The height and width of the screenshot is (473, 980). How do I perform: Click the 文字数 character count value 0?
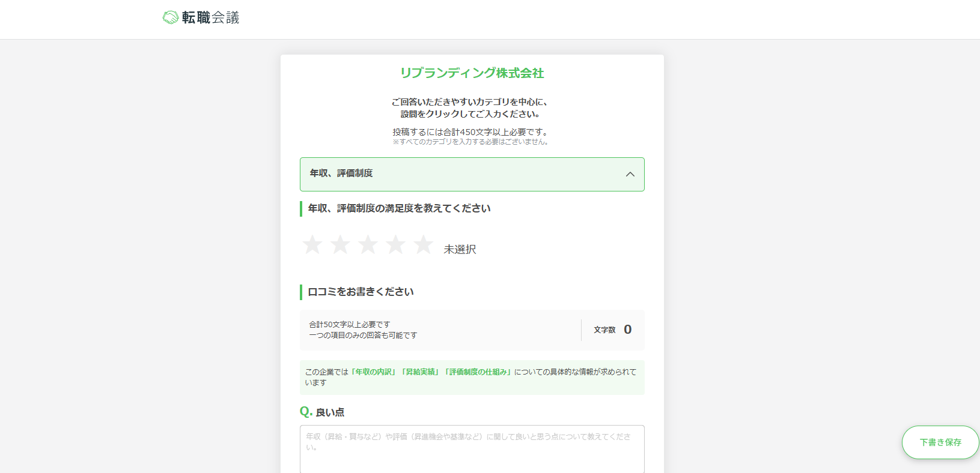627,330
